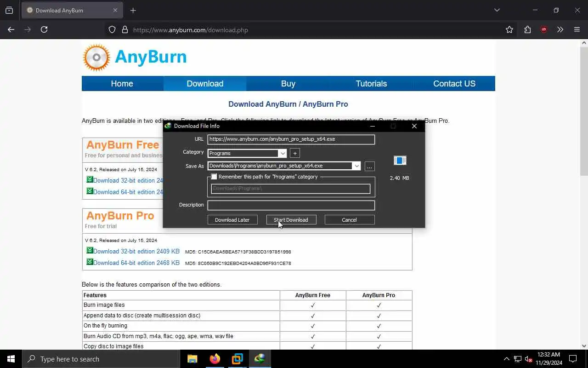Open the VirtualBox taskbar icon
The height and width of the screenshot is (368, 588).
point(237,359)
